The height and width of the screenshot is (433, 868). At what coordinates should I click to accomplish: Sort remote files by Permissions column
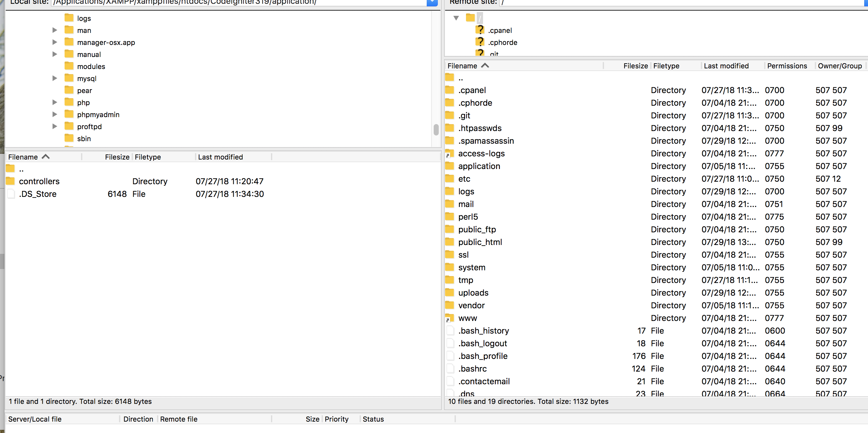point(790,66)
